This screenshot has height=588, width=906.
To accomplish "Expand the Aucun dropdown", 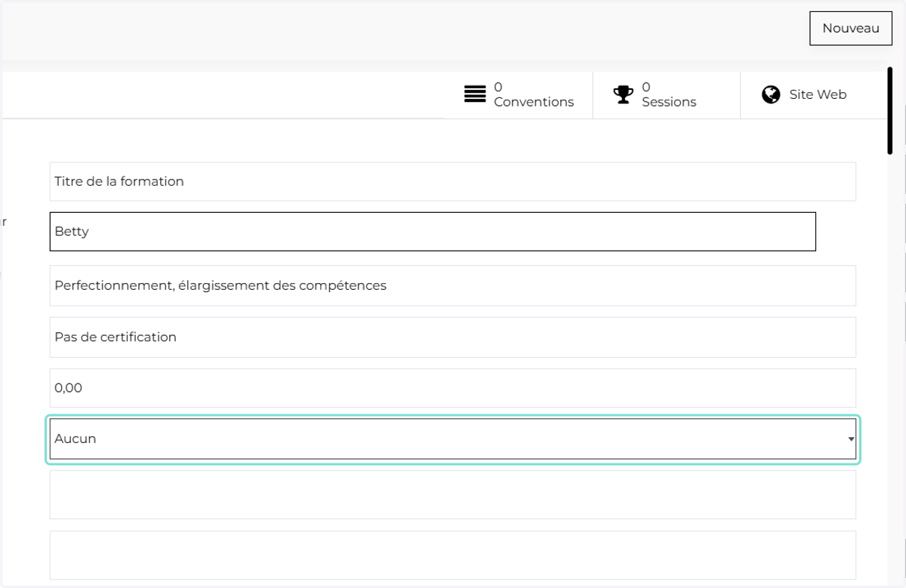I will pos(453,439).
